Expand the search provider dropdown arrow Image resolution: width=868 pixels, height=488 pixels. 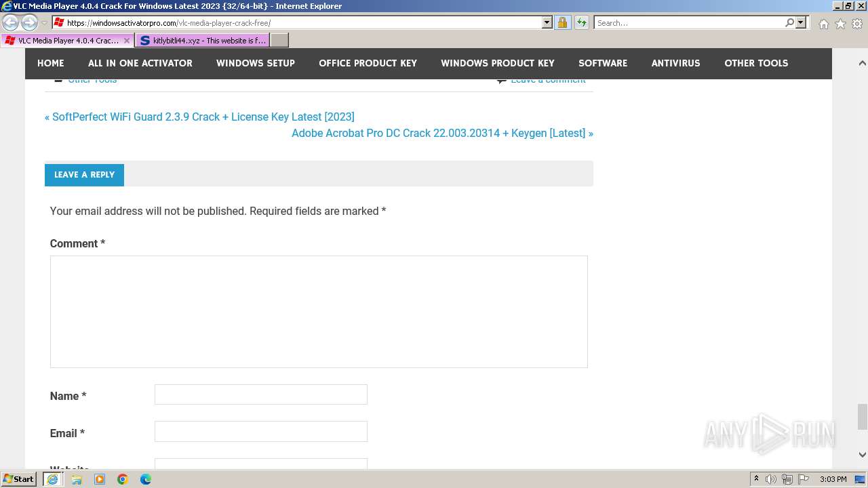click(801, 23)
